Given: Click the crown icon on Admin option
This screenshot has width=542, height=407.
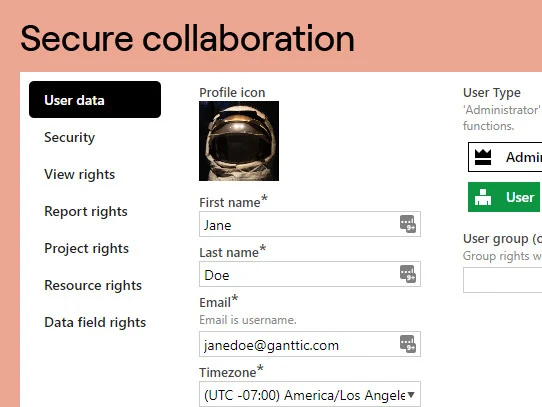Looking at the screenshot, I should (x=483, y=157).
